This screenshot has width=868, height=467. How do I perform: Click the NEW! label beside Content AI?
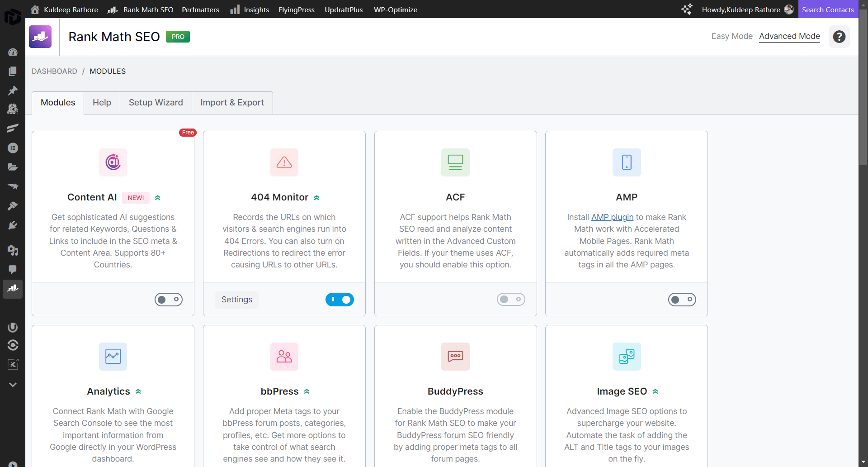(x=136, y=198)
